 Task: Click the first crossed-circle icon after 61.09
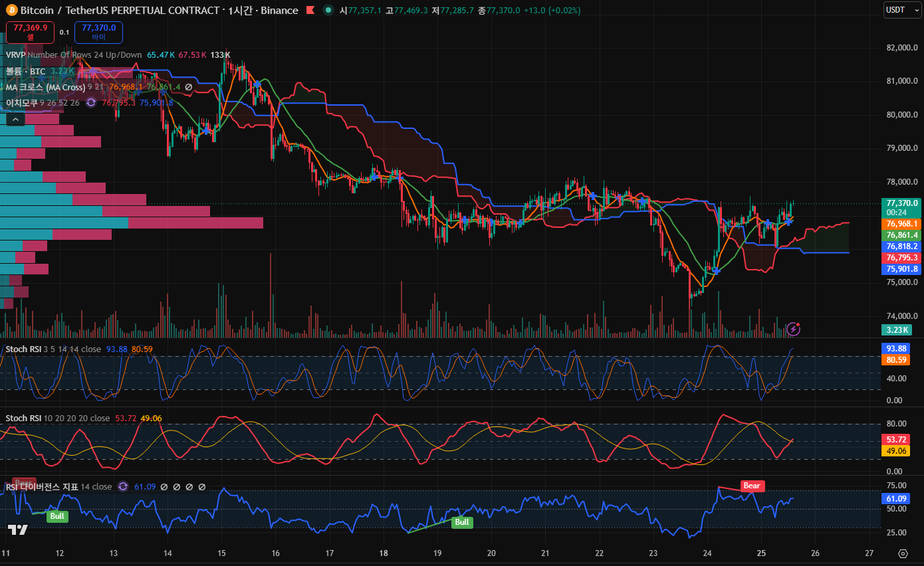pos(164,487)
